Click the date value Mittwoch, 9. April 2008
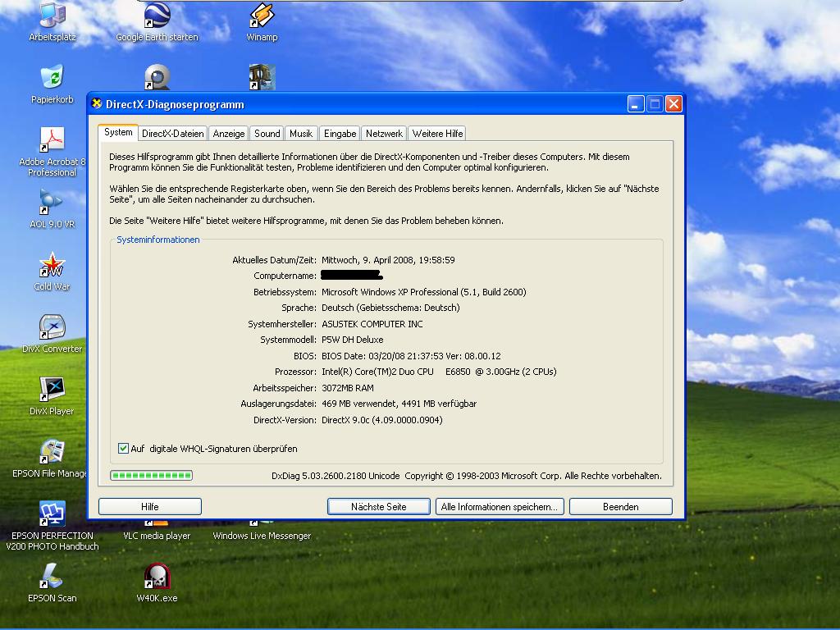840x630 pixels. (x=388, y=260)
